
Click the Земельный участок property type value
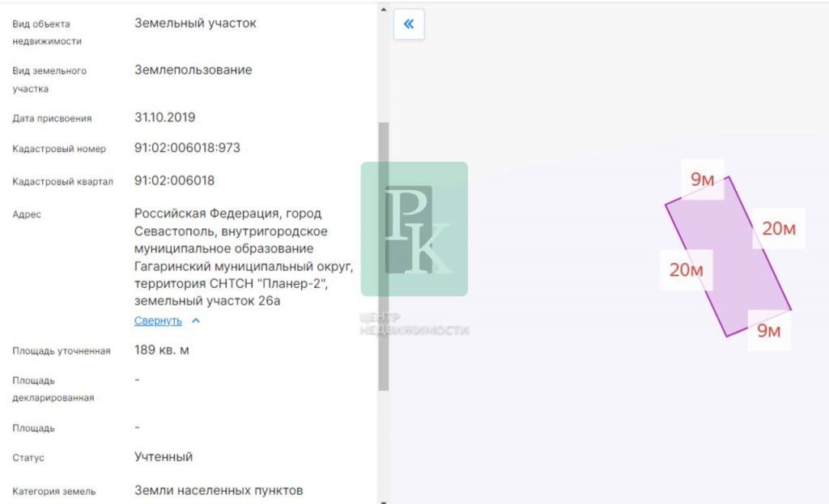tap(195, 23)
